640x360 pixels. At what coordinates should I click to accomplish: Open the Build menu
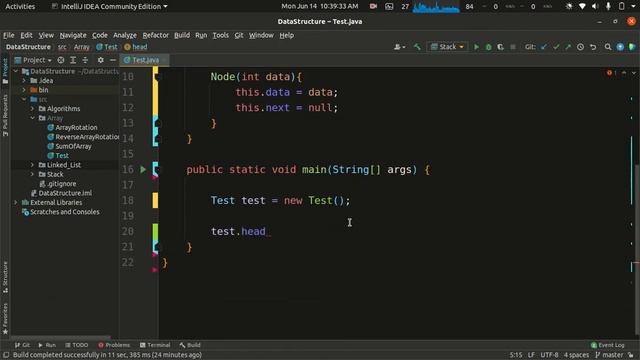[182, 35]
